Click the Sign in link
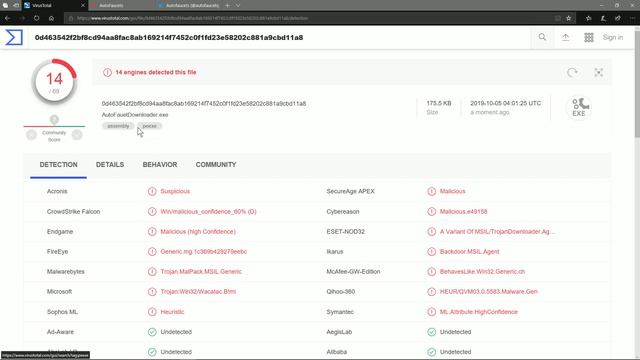 [613, 37]
